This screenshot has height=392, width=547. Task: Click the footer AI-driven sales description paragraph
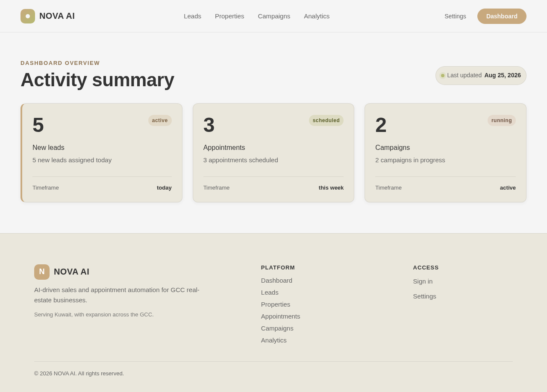(x=117, y=295)
